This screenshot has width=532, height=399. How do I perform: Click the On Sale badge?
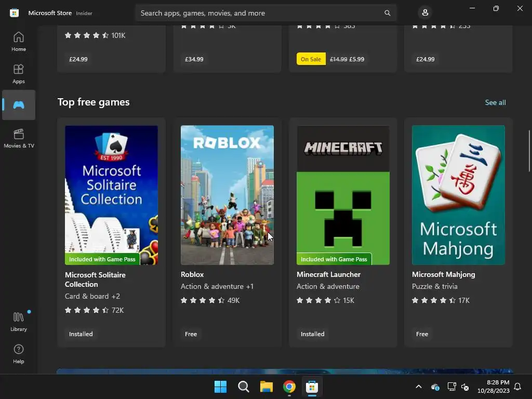(x=311, y=59)
